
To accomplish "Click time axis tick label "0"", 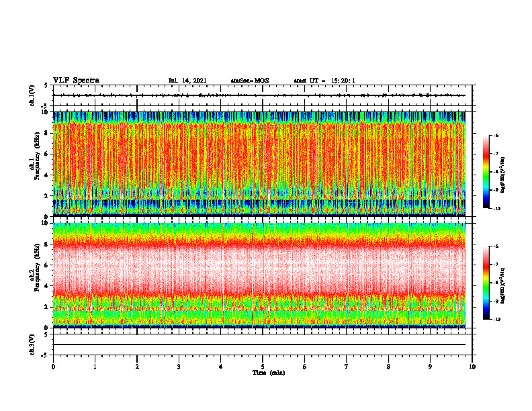I will click(53, 367).
